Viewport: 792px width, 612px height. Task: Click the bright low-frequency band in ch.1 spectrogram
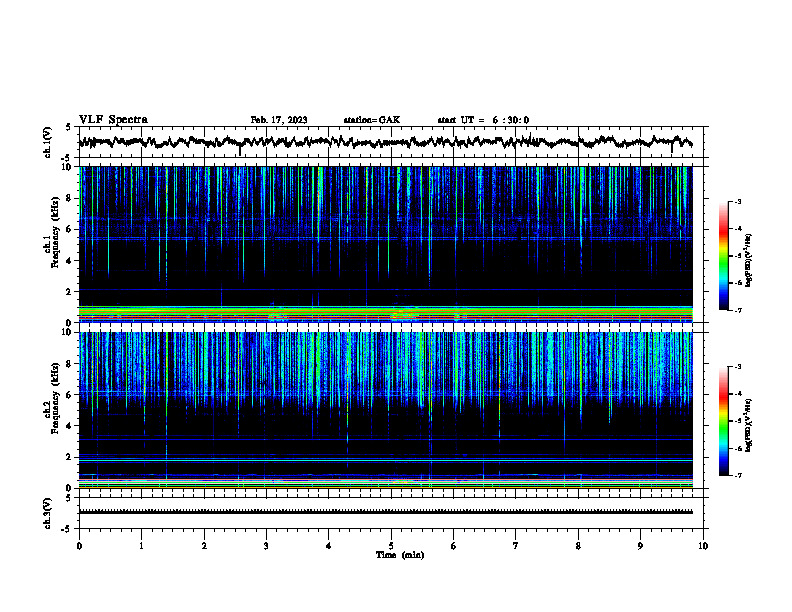pos(385,313)
